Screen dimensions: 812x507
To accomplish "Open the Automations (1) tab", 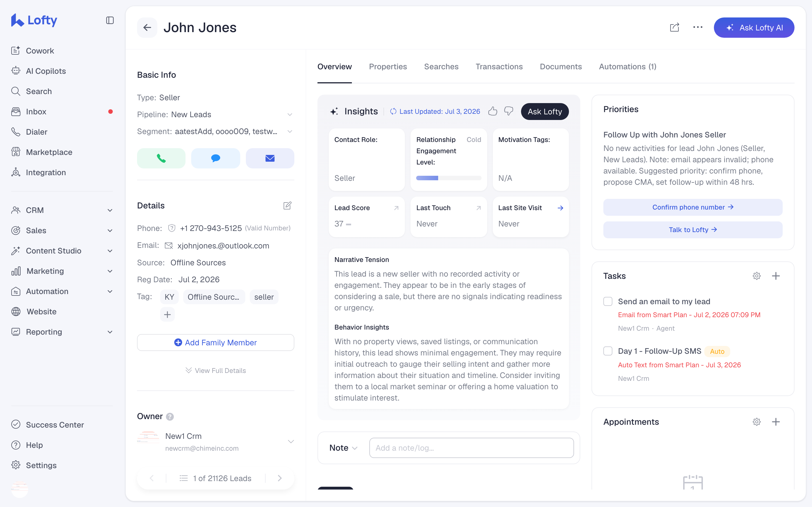I will point(627,67).
